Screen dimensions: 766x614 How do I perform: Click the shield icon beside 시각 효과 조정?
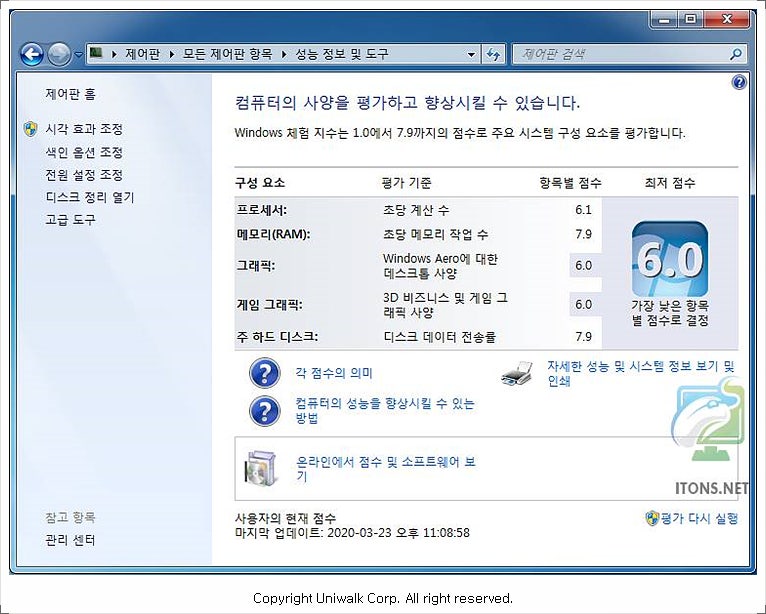click(30, 129)
